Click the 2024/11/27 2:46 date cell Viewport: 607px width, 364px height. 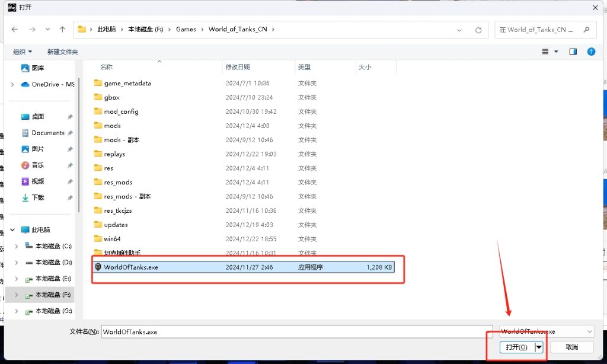click(x=250, y=267)
